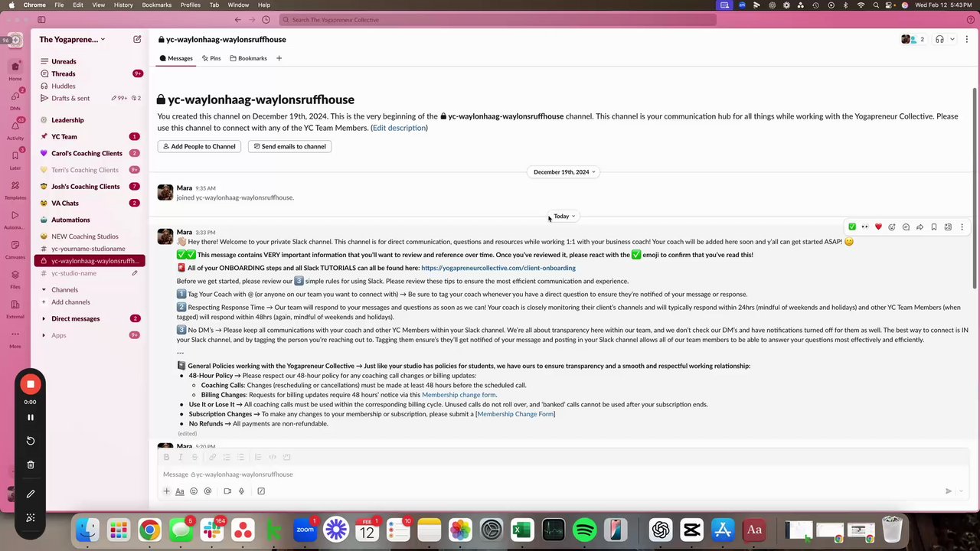Image resolution: width=980 pixels, height=551 pixels.
Task: React with eyes emoji on message
Action: (x=865, y=227)
